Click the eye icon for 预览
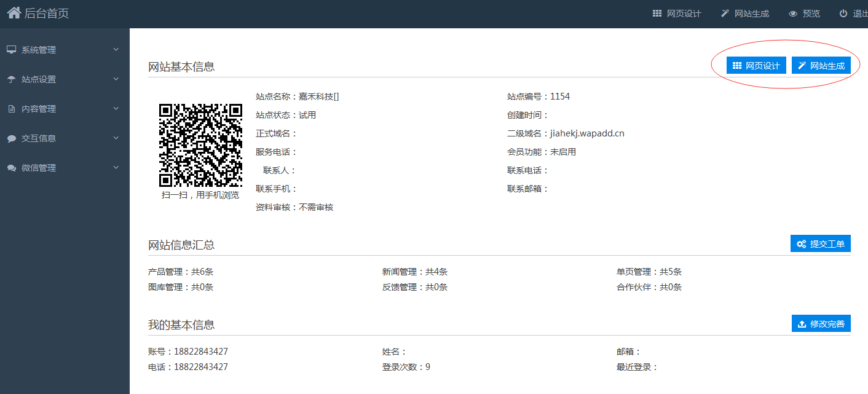Viewport: 868px width, 394px height. point(793,14)
